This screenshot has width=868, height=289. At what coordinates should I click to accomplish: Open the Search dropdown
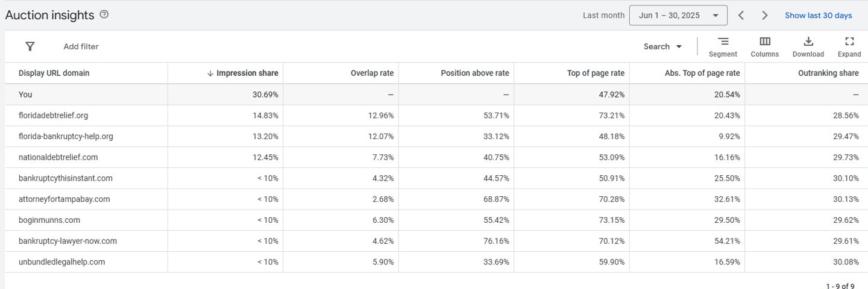[x=662, y=46]
